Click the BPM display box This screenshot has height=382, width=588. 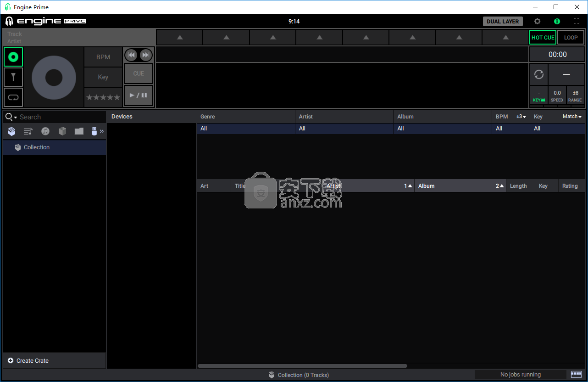click(103, 57)
